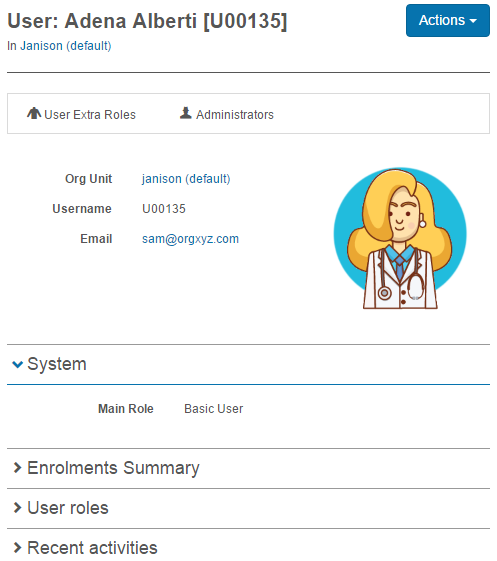Viewport: 497px width, 561px height.
Task: Click the user's doctor avatar picture
Action: (400, 238)
